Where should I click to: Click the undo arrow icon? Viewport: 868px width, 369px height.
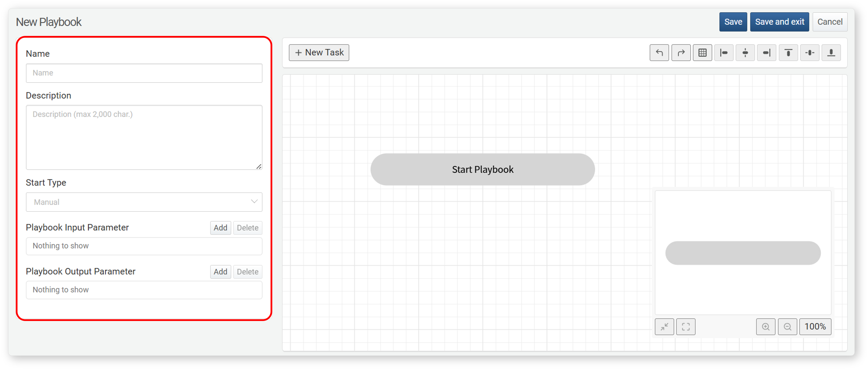point(659,53)
